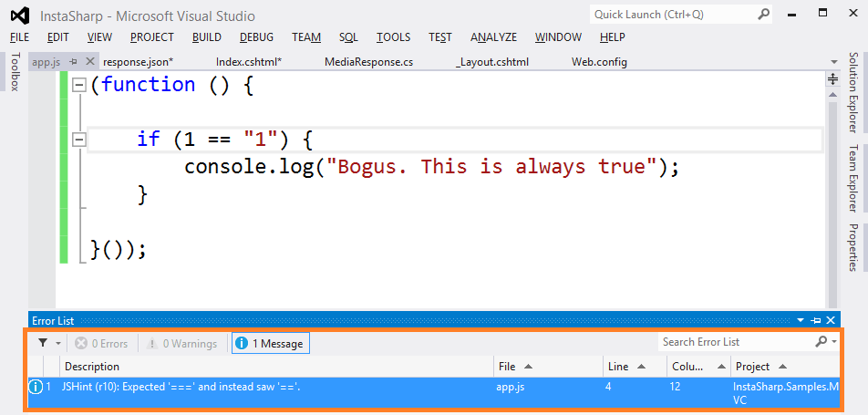Toggle the 0 Errors filter button
868x415 pixels.
[101, 344]
